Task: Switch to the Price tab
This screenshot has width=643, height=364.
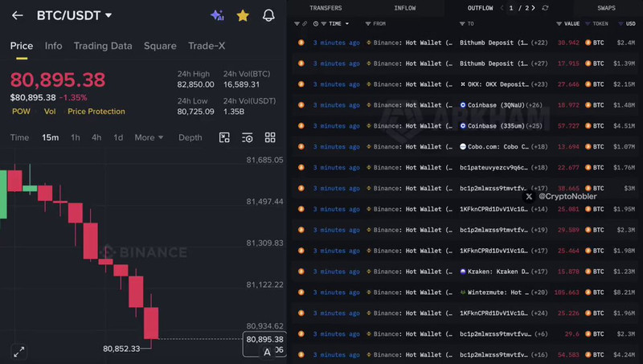Action: [22, 46]
